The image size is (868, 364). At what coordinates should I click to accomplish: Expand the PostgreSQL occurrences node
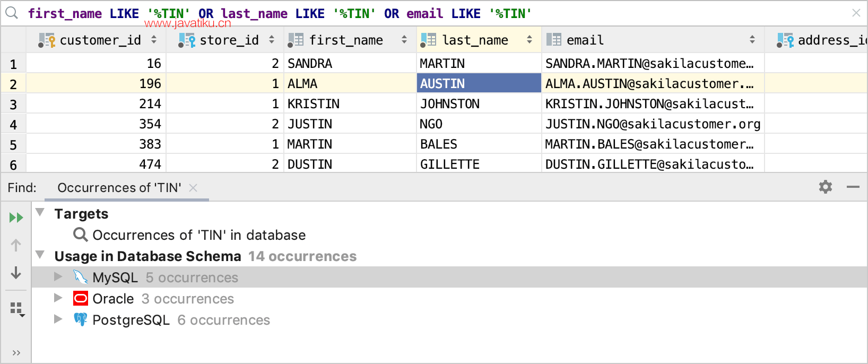click(x=58, y=319)
